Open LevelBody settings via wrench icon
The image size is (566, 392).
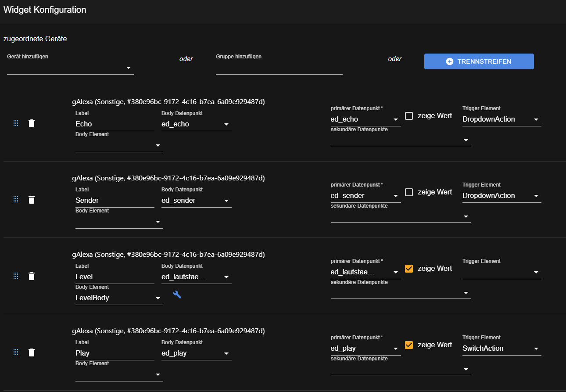pos(177,295)
